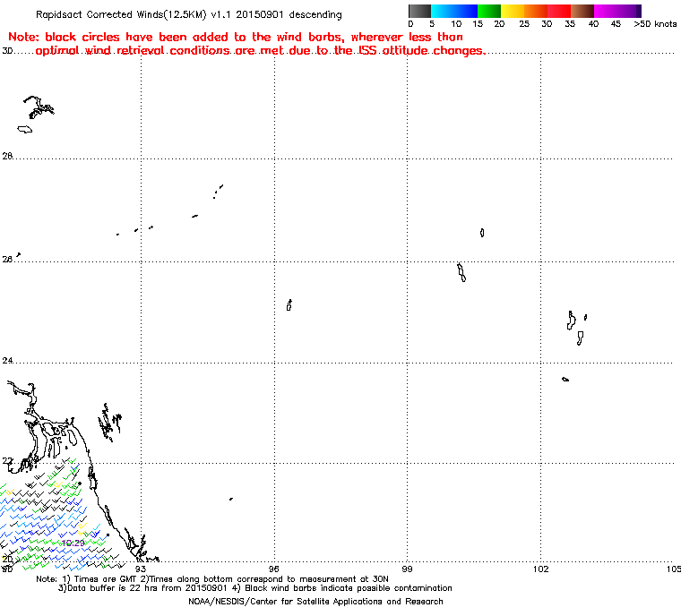Click the latitude label '28'
The width and height of the screenshot is (681, 616).
coord(7,156)
